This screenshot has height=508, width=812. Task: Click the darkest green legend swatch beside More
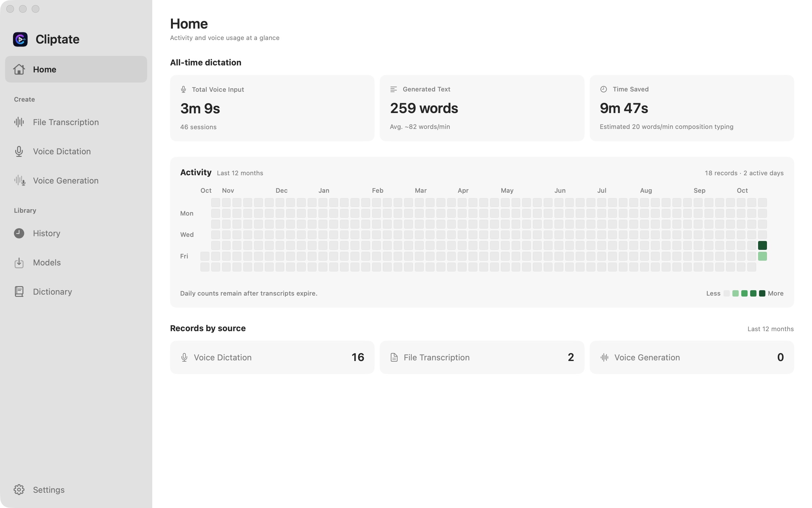(762, 293)
